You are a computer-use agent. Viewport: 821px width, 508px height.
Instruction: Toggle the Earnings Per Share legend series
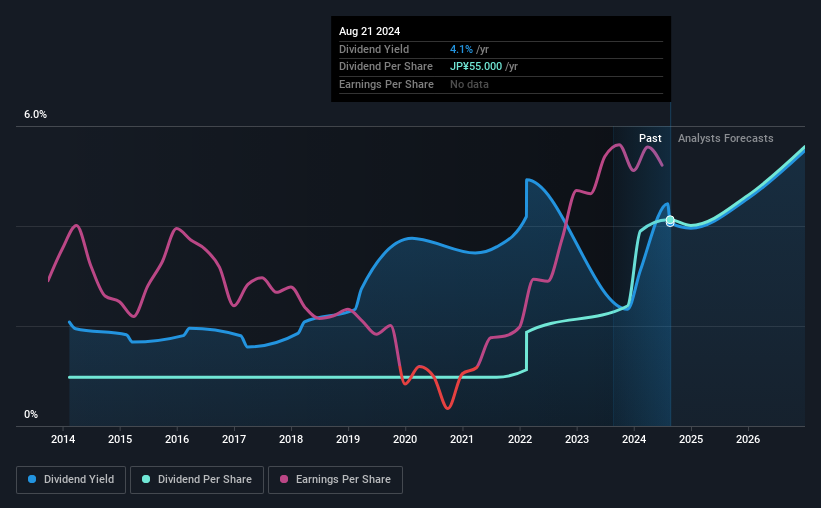click(335, 480)
